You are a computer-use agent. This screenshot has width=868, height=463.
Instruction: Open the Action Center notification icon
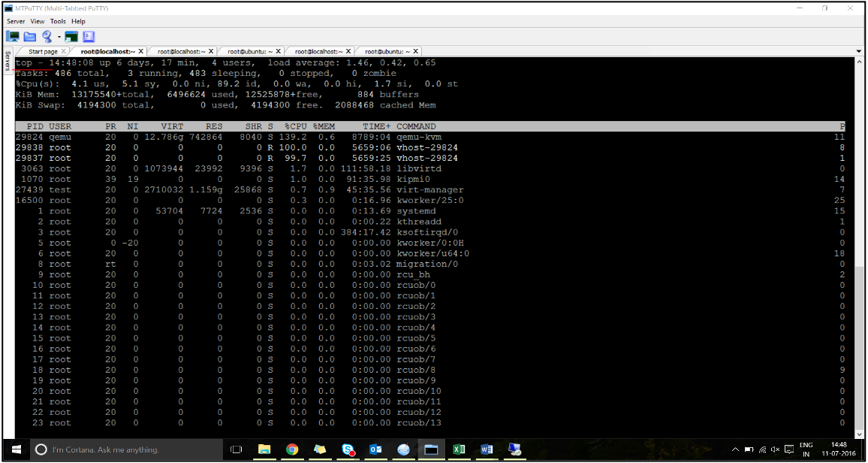click(789, 449)
